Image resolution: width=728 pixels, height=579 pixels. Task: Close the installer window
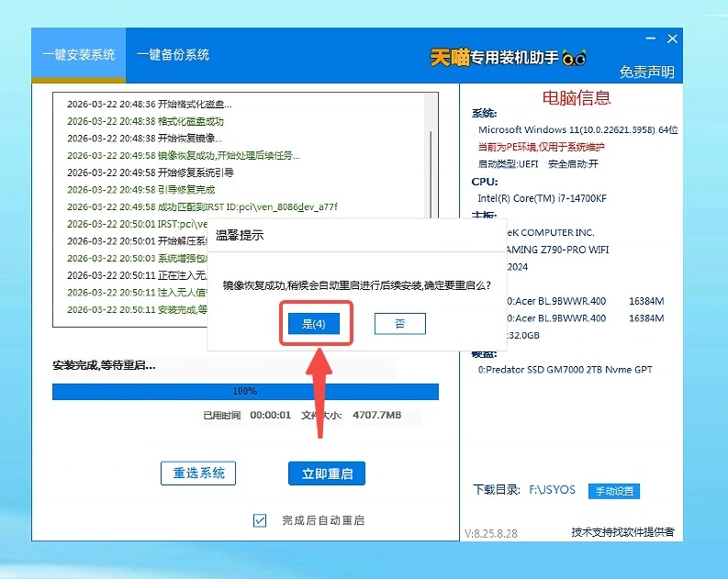tap(673, 39)
